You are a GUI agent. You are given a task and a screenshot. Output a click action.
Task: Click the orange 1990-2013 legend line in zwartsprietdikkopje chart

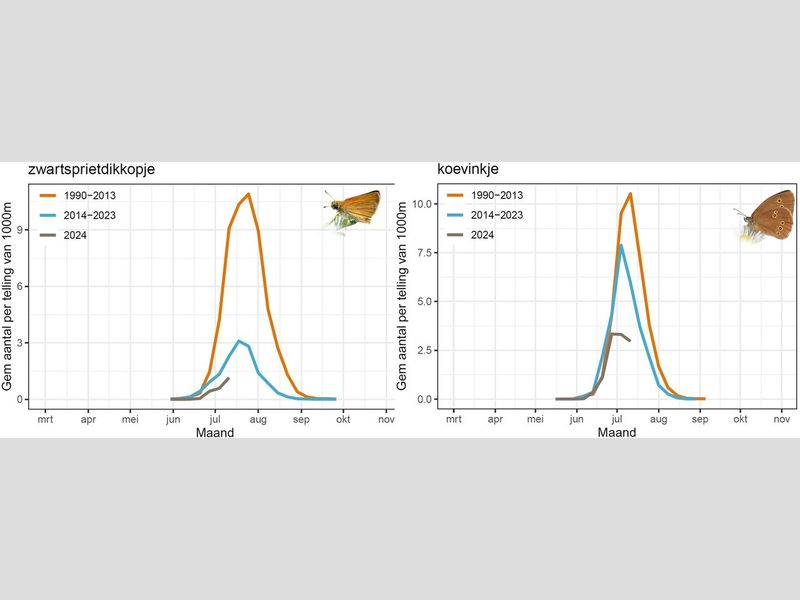point(46,195)
